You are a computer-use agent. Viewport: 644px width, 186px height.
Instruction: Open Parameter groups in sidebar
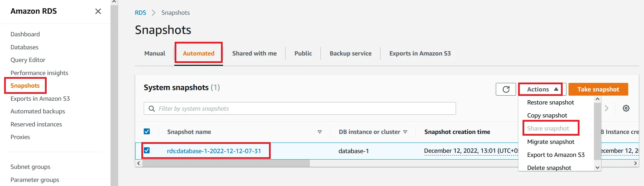click(x=35, y=180)
